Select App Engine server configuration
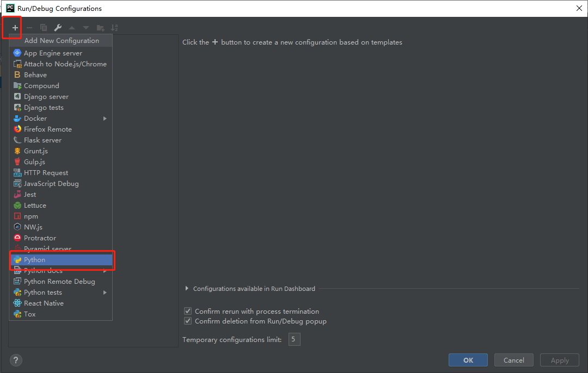 [x=61, y=53]
